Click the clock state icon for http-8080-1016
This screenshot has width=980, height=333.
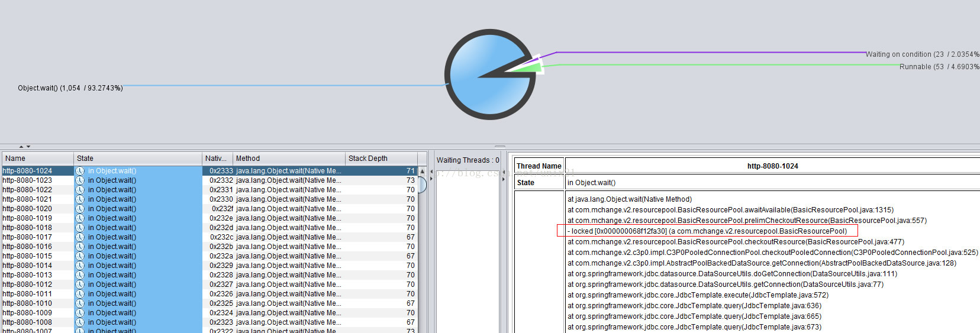pyautogui.click(x=80, y=247)
